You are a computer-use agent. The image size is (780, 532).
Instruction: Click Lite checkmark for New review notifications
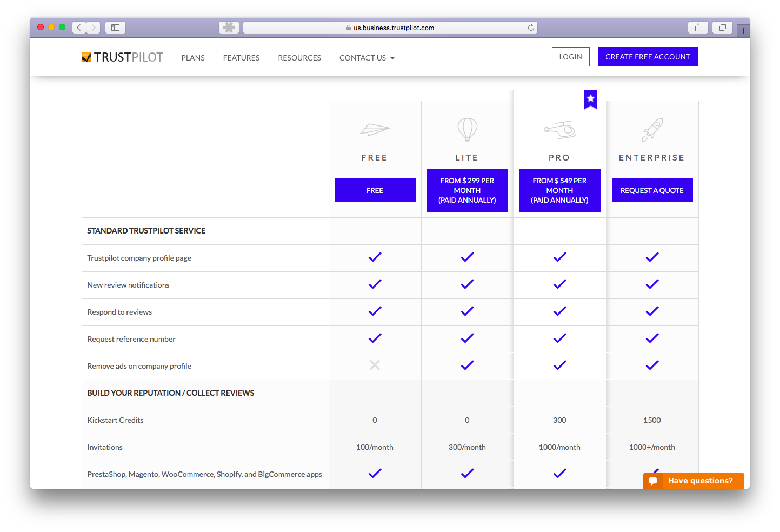coord(467,284)
